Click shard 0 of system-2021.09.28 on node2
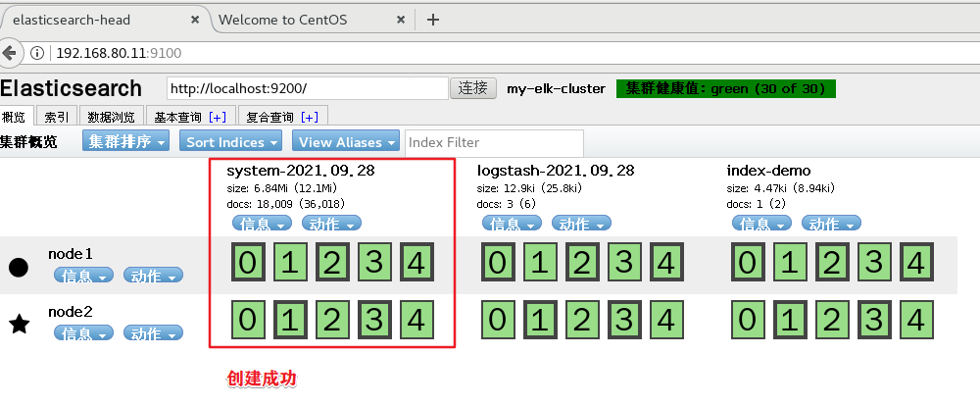Viewport: 980px width, 406px height. pos(248,320)
